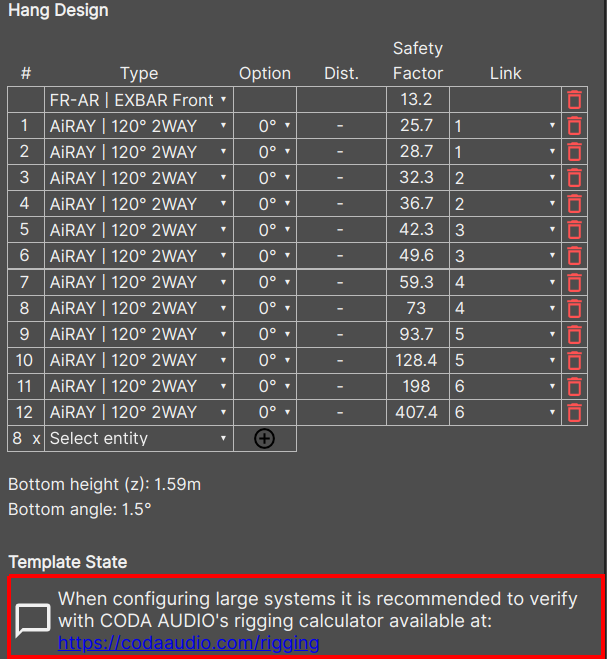
Task: Delete hang row 8 with trash icon
Action: pos(574,308)
